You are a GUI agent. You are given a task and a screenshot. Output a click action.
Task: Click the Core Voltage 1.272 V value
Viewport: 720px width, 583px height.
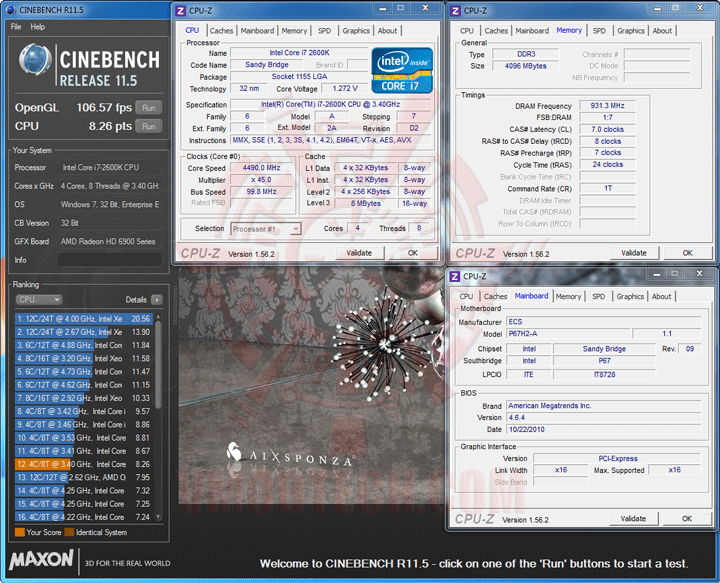345,89
